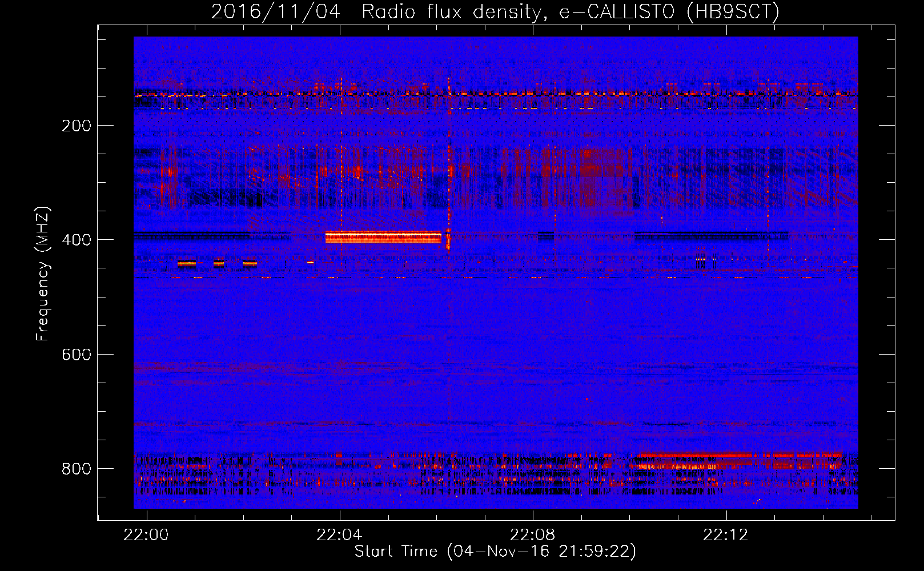
Task: Click the 400 frequency tick label
Action: (x=77, y=240)
